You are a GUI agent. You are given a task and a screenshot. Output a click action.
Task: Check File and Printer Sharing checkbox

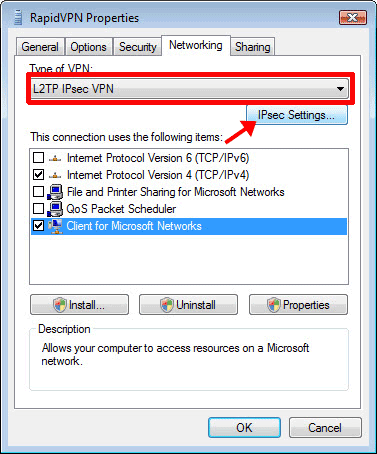pyautogui.click(x=38, y=191)
